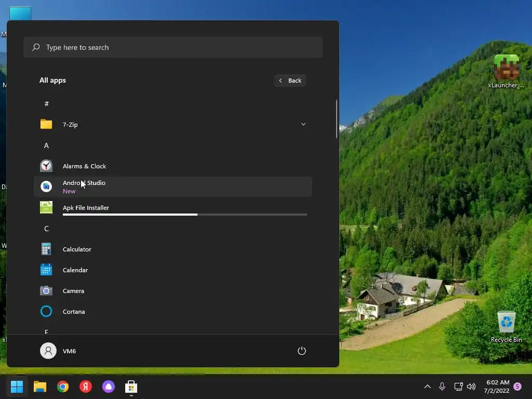532x399 pixels.
Task: Click the '#' letter header
Action: point(46,103)
